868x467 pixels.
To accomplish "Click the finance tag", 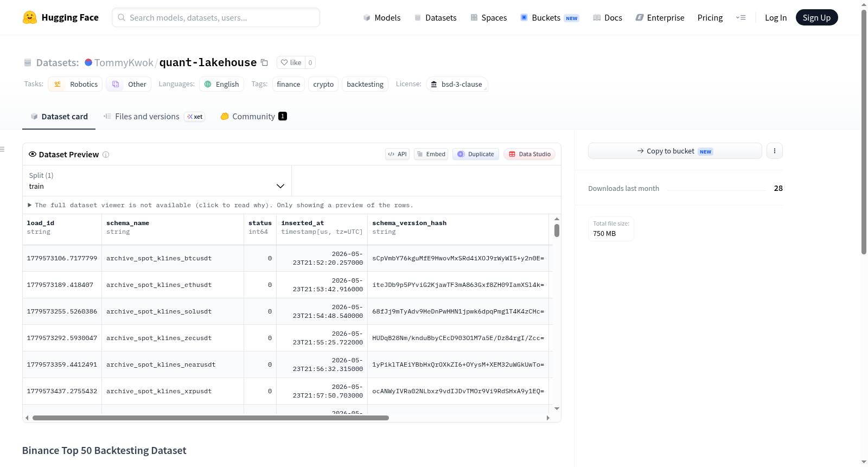I will pos(289,84).
